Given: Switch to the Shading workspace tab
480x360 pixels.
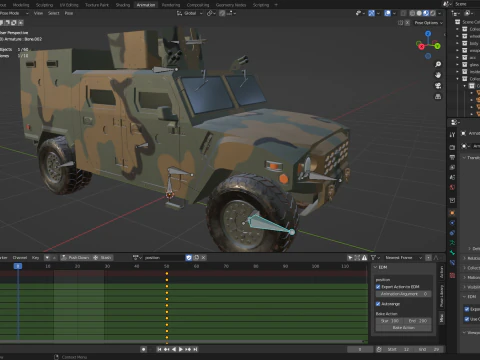Looking at the screenshot, I should pyautogui.click(x=123, y=5).
